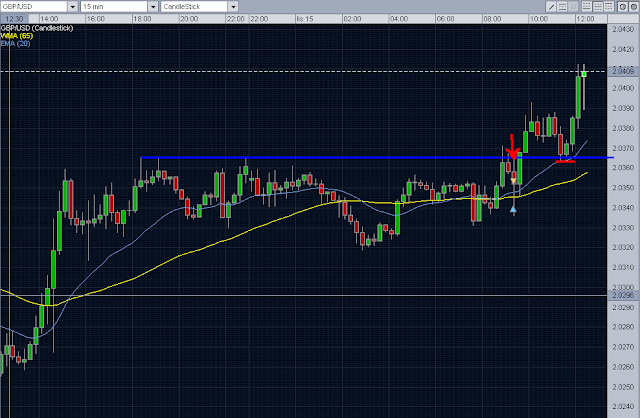Click the WMA (65) indicator label

[x=17, y=36]
